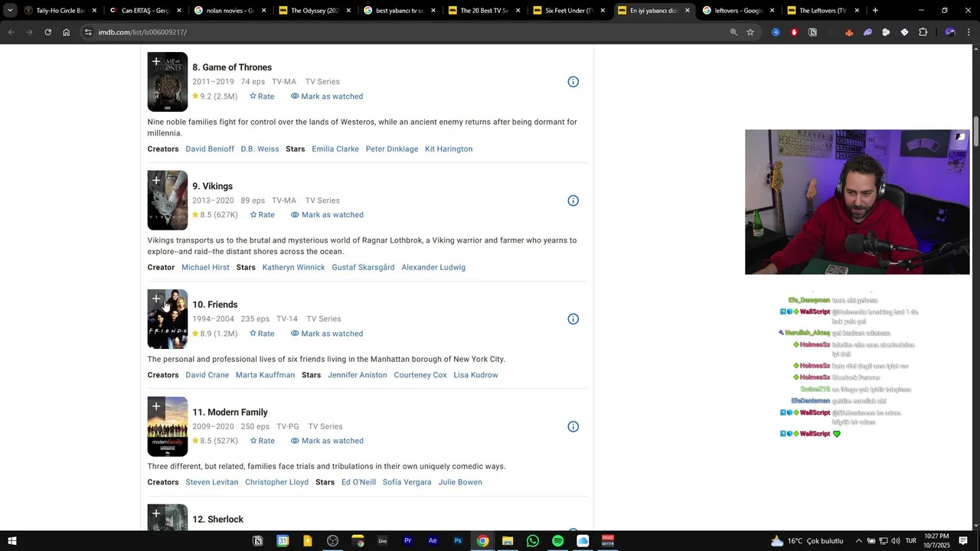980x551 pixels.
Task: Launch OBS Studio from taskbar
Action: pyautogui.click(x=332, y=541)
